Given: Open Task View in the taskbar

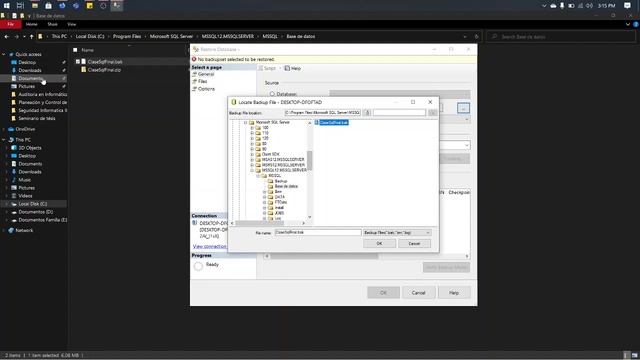Looking at the screenshot, I should pos(20,6).
